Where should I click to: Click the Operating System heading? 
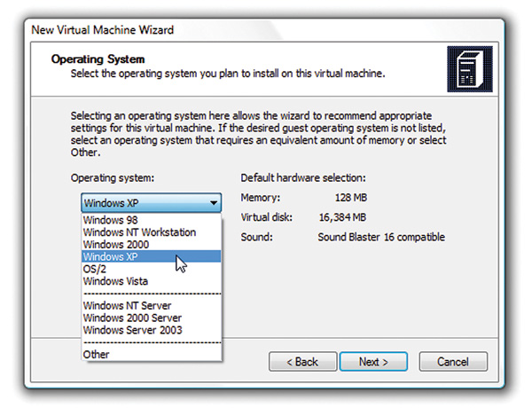(98, 59)
